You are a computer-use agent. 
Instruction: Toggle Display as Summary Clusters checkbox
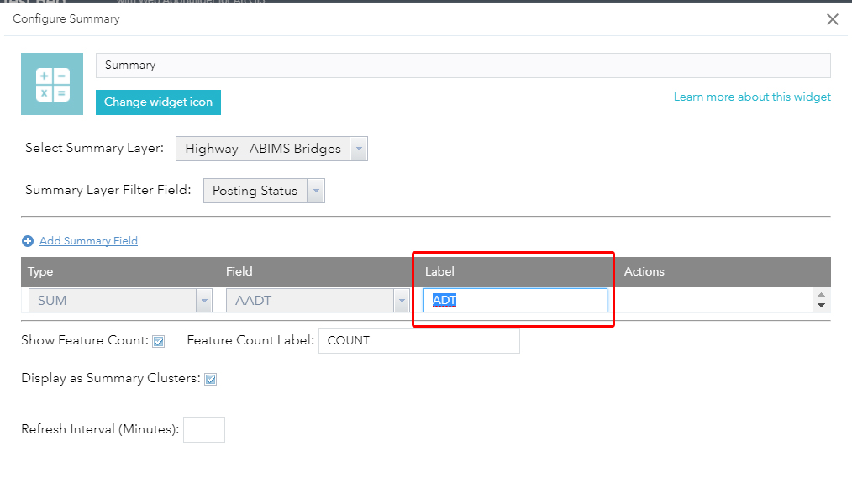tap(211, 379)
